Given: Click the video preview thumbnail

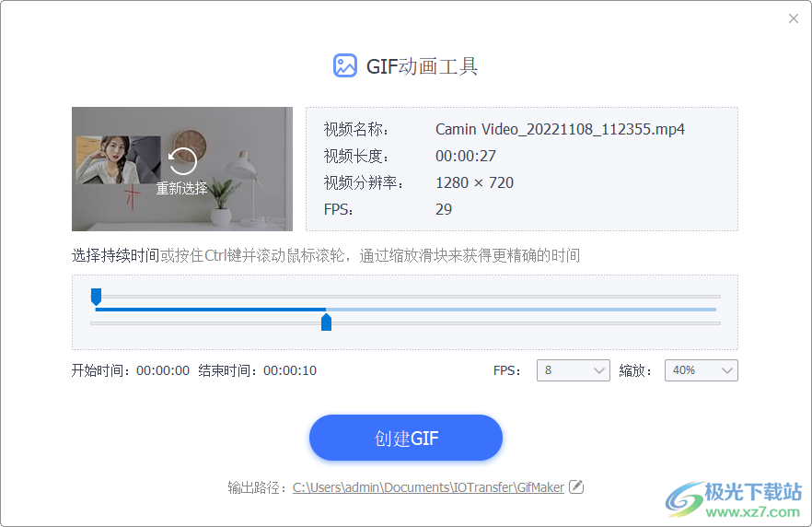Looking at the screenshot, I should [182, 169].
